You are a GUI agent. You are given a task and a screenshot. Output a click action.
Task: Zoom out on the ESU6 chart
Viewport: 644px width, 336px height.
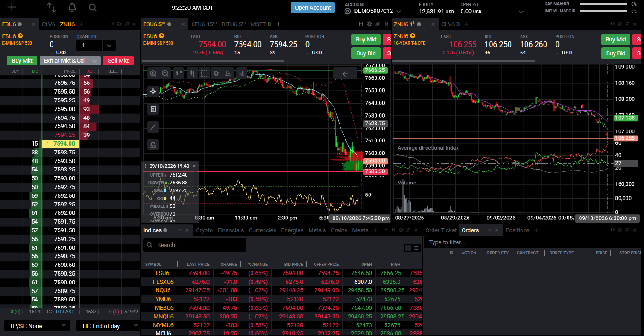[x=165, y=73]
